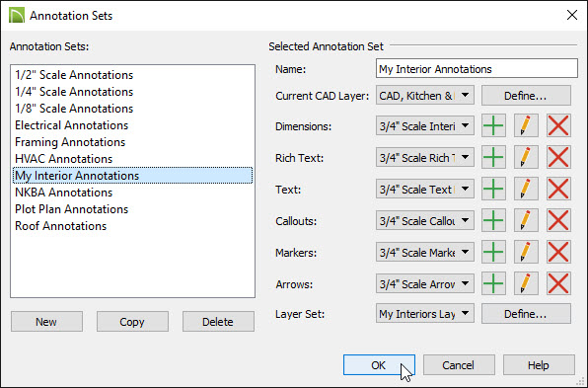The height and width of the screenshot is (388, 588).
Task: Add a new Dimensions default with green plus
Action: (493, 125)
